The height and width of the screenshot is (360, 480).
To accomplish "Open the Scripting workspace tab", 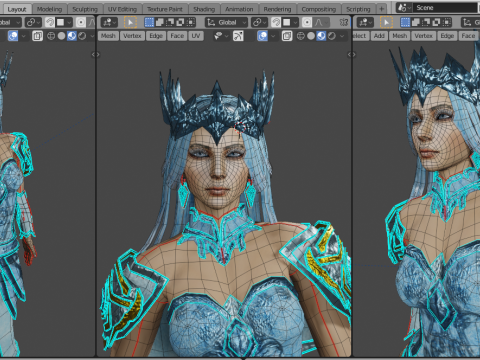I will 358,9.
